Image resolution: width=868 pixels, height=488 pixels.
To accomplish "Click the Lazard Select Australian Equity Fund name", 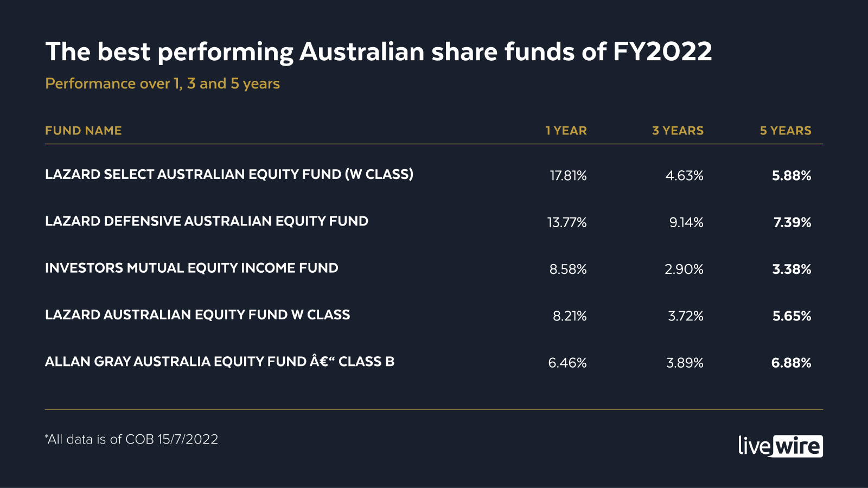I will point(229,175).
